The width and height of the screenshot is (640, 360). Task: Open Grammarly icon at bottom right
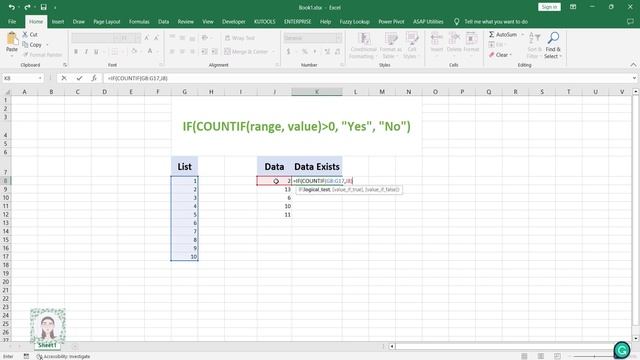click(622, 350)
